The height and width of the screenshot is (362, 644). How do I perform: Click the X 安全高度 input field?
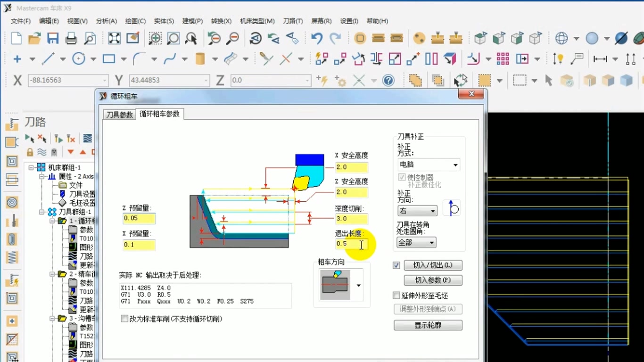(351, 167)
